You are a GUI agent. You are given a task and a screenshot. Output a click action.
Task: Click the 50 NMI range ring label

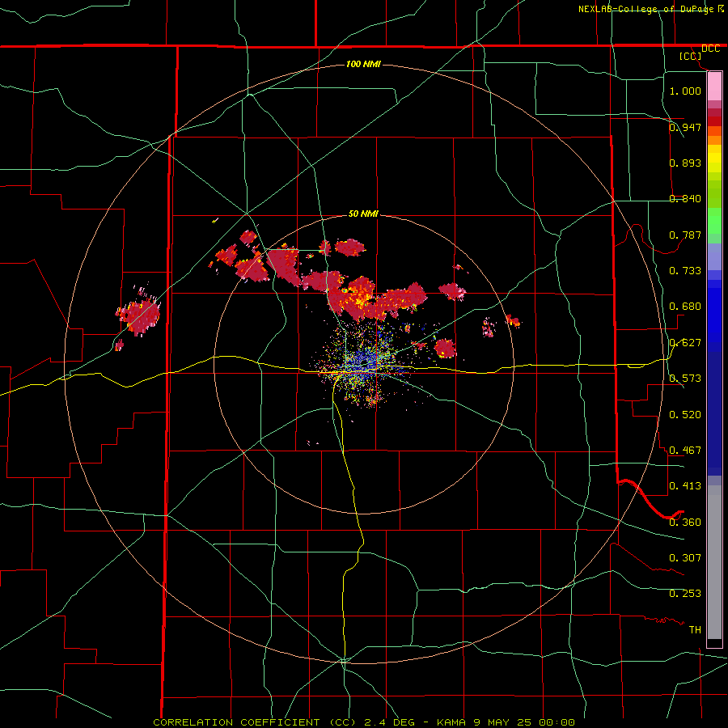[x=363, y=214]
